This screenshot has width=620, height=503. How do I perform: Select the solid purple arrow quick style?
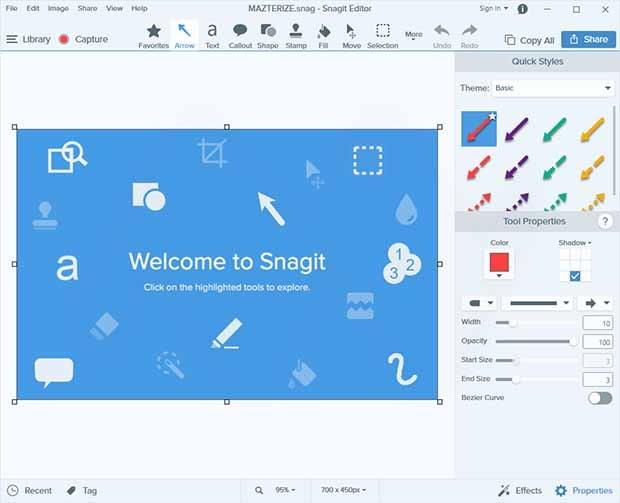point(517,129)
